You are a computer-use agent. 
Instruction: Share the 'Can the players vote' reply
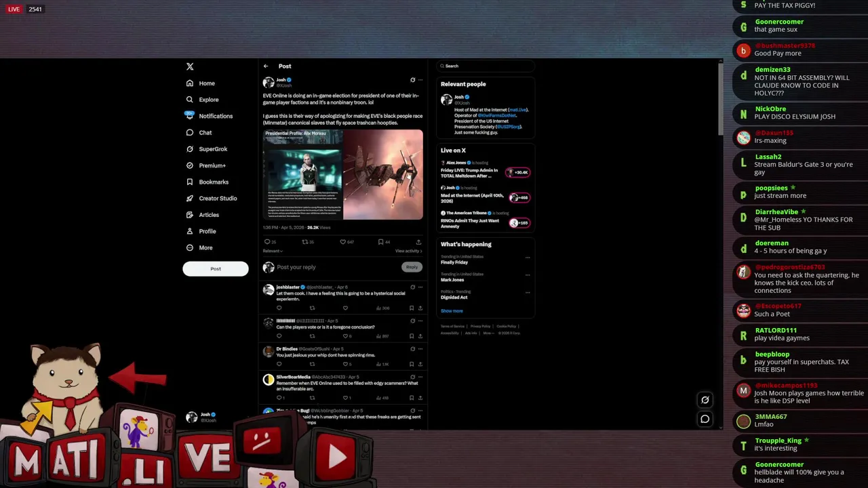(x=420, y=336)
